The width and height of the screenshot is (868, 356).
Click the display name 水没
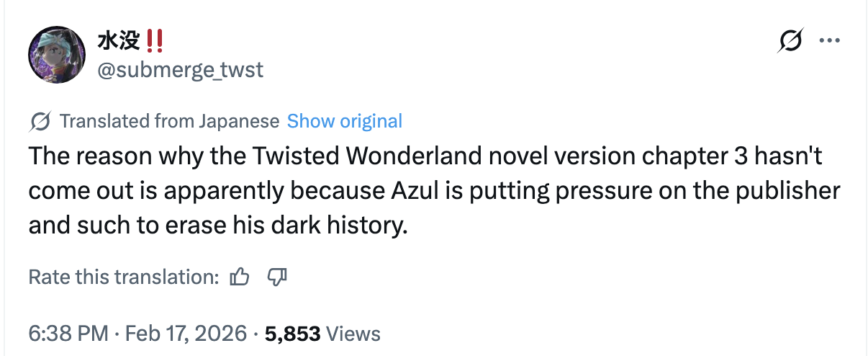119,42
